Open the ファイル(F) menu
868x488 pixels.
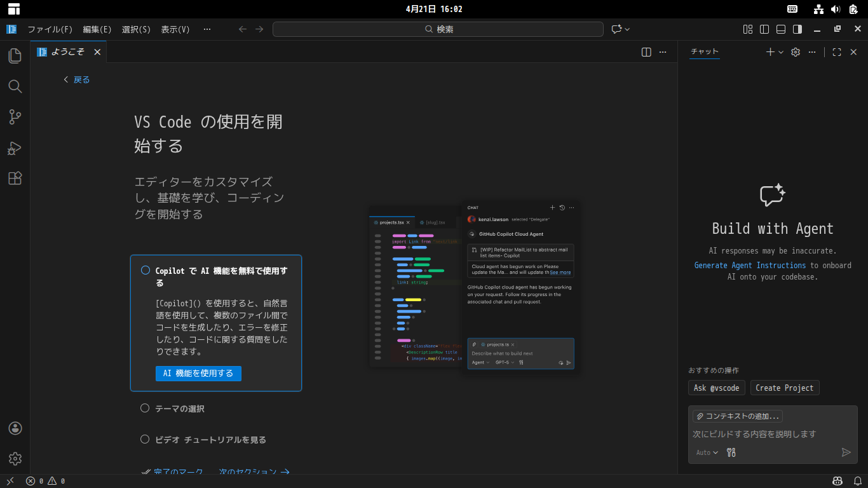coord(50,29)
